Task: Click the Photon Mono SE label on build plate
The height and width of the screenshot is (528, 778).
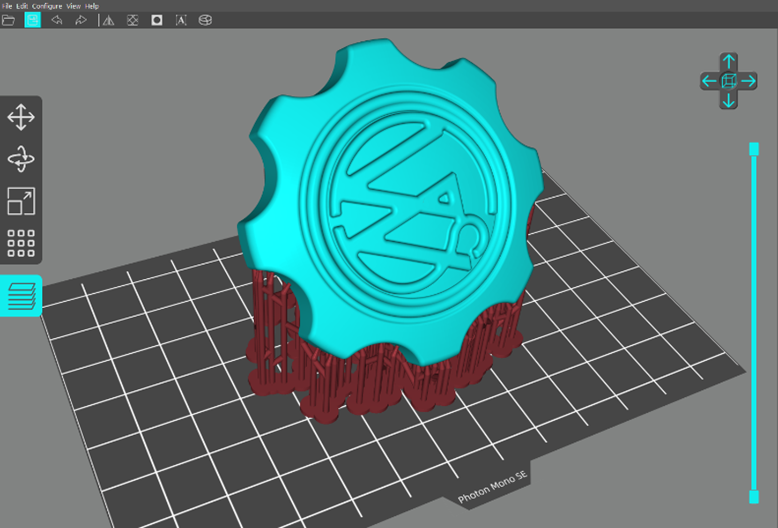Action: (x=492, y=487)
